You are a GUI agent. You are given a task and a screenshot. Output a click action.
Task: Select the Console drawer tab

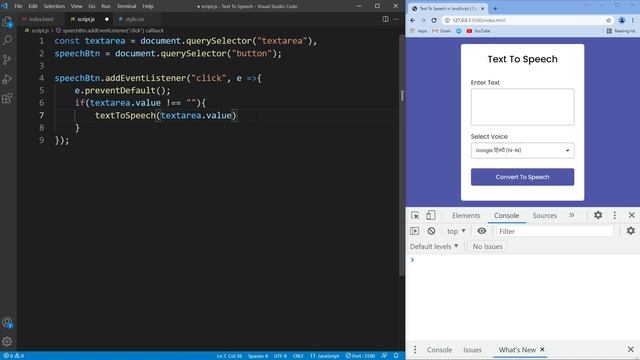[x=439, y=350]
